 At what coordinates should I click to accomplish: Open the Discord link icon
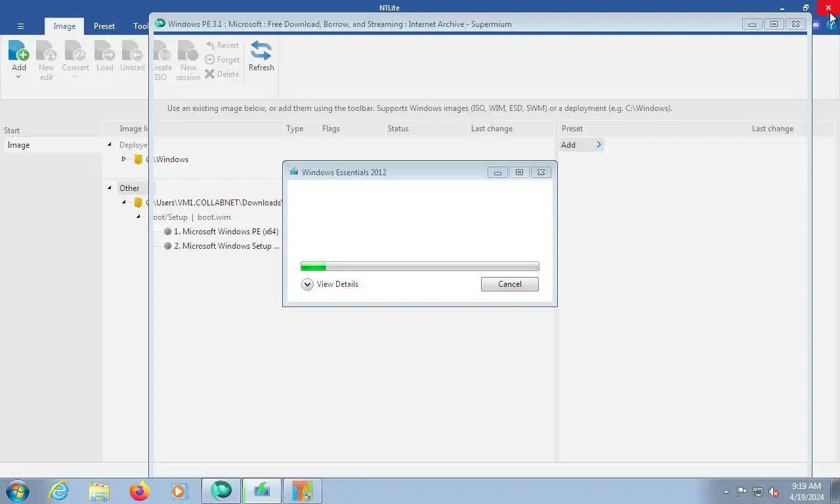coord(816,26)
